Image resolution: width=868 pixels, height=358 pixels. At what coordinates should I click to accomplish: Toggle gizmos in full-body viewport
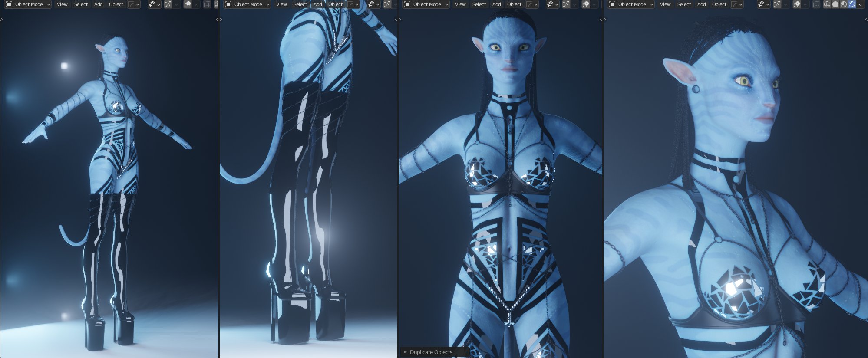click(x=168, y=4)
